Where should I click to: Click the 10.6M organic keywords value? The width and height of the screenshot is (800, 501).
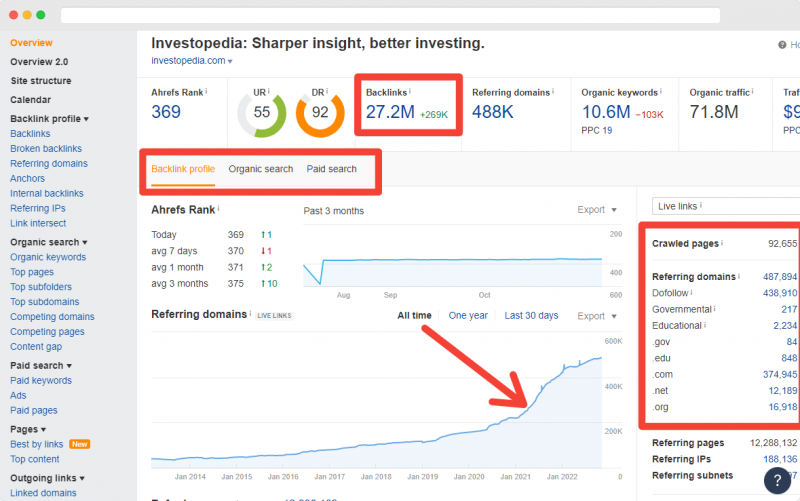tap(606, 112)
